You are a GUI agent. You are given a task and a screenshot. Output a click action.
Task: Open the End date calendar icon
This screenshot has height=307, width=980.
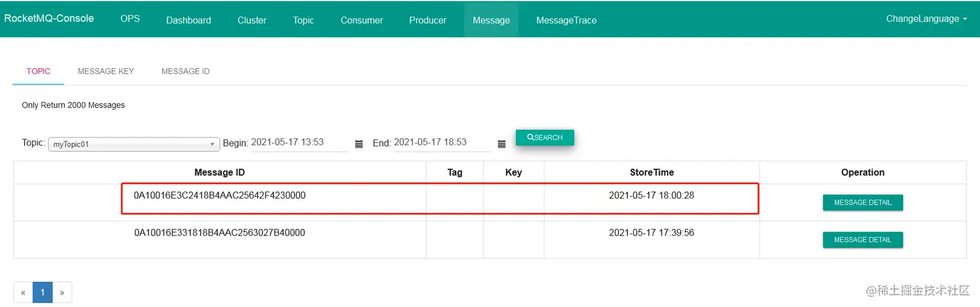pyautogui.click(x=501, y=144)
